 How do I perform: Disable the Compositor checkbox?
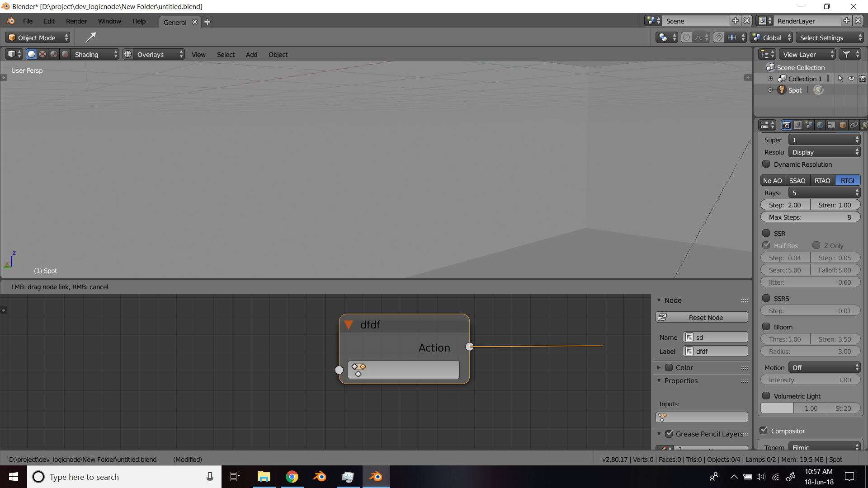764,430
